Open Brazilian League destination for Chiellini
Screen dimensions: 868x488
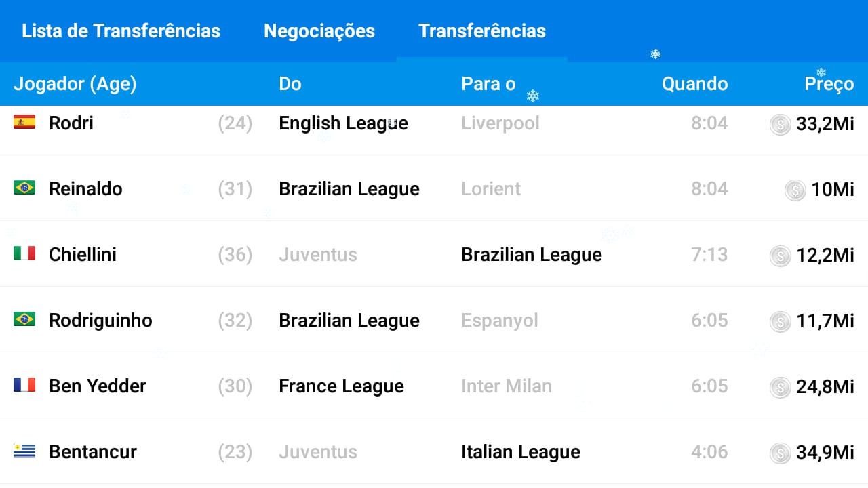(532, 255)
